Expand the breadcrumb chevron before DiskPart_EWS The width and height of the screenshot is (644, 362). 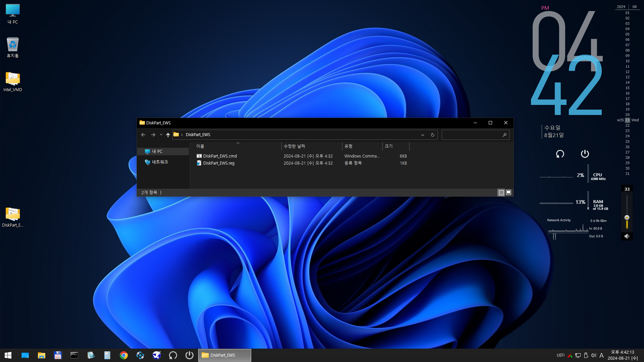[182, 135]
